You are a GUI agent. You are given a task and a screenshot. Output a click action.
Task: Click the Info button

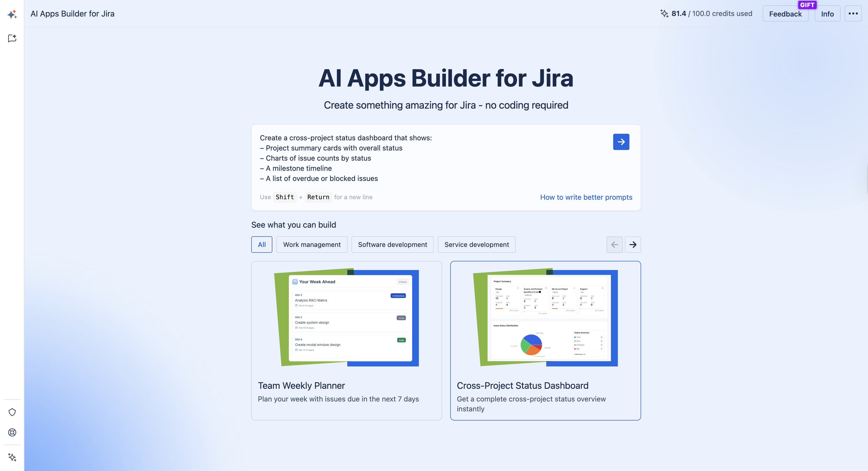[x=827, y=14]
